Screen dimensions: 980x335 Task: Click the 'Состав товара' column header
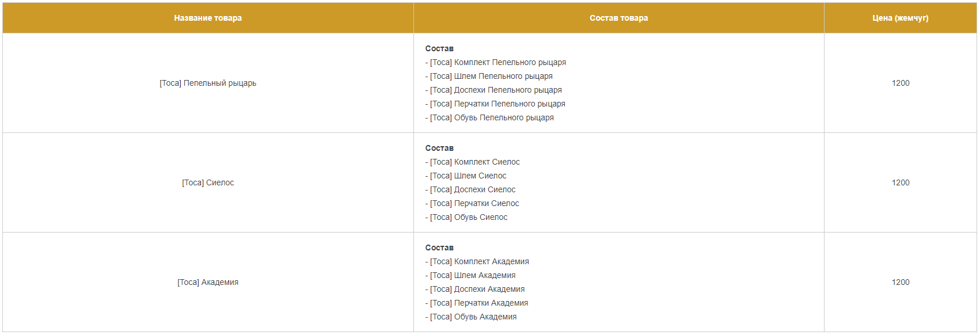click(x=618, y=18)
